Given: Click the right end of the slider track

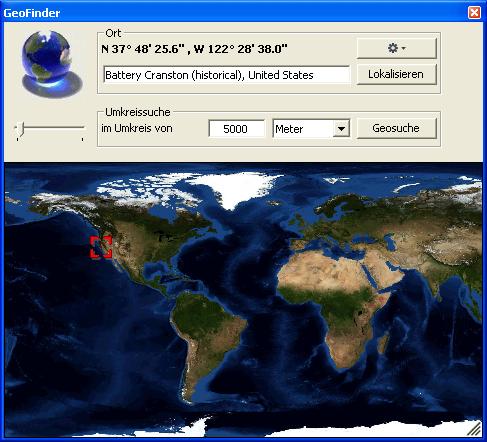Looking at the screenshot, I should tap(82, 127).
